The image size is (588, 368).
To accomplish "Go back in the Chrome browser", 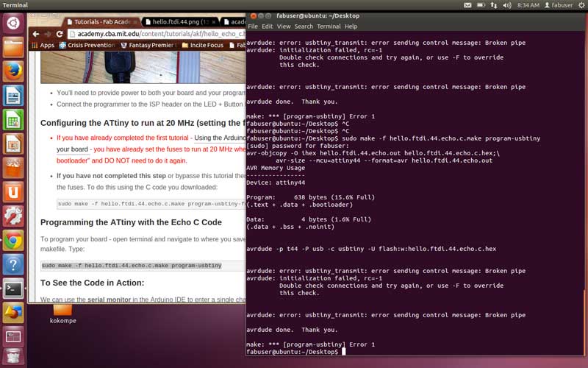I will pyautogui.click(x=36, y=34).
